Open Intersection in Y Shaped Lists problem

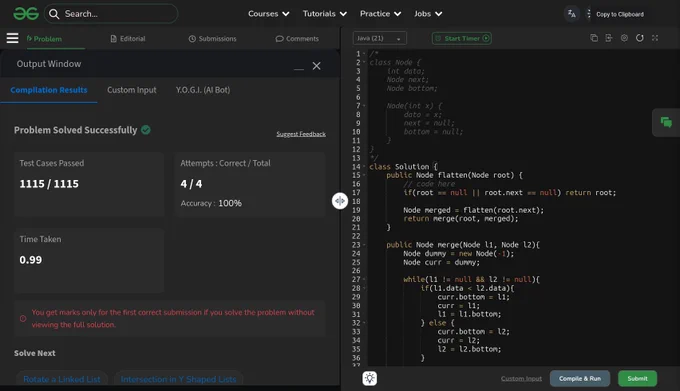[179, 379]
